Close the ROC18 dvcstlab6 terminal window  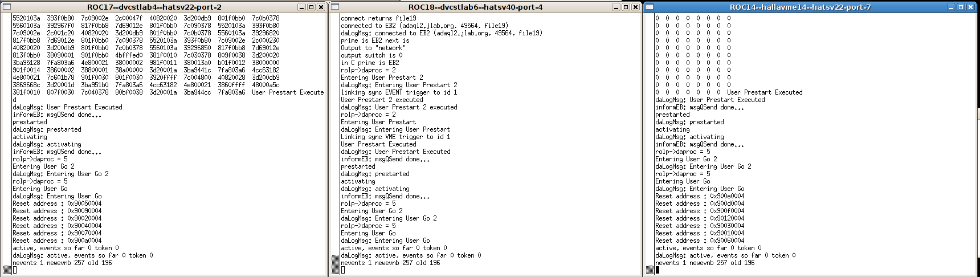[636, 7]
